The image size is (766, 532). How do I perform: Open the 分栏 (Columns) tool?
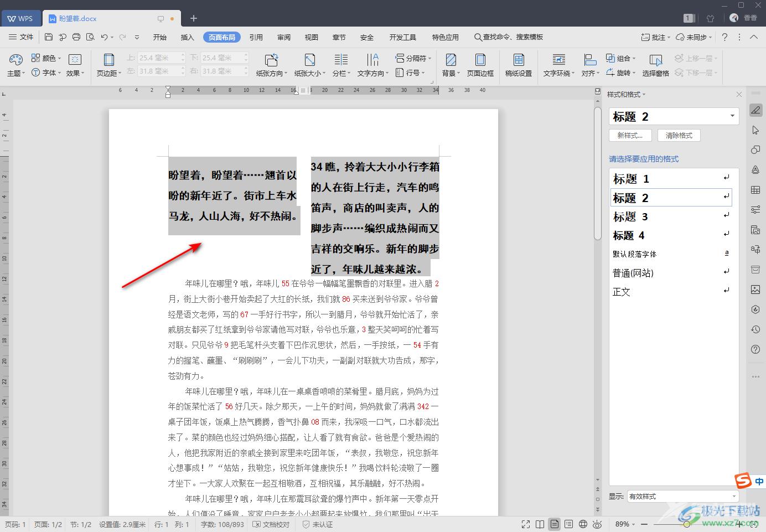tap(341, 65)
